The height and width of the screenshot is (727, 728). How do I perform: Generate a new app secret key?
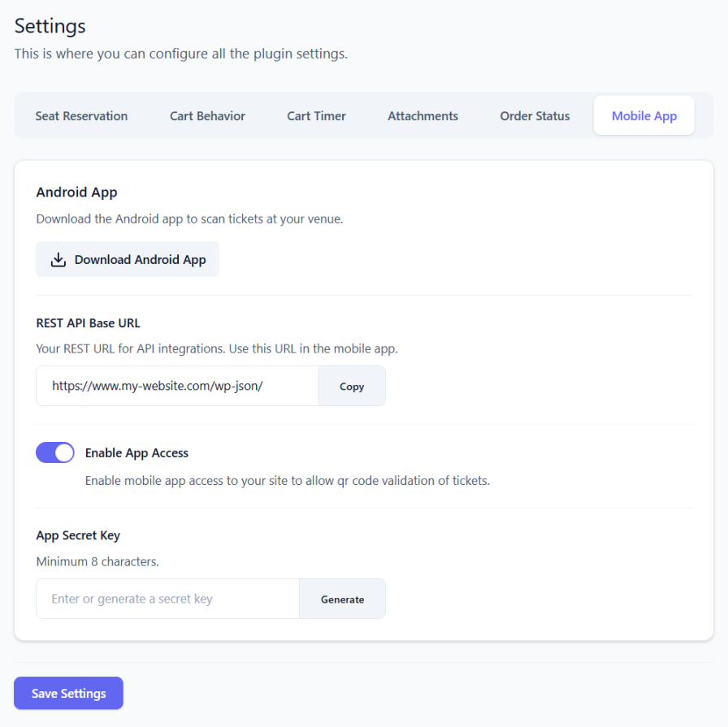(x=342, y=599)
